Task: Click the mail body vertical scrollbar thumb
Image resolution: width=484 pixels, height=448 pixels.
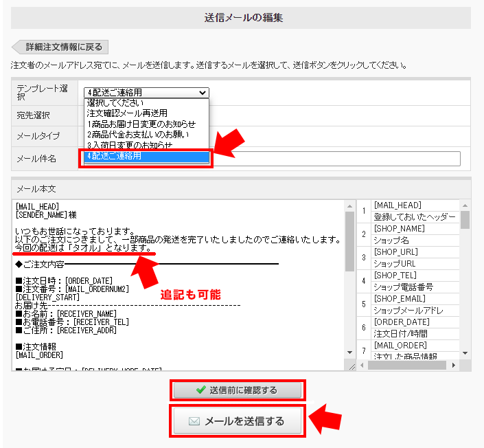Action: click(349, 242)
